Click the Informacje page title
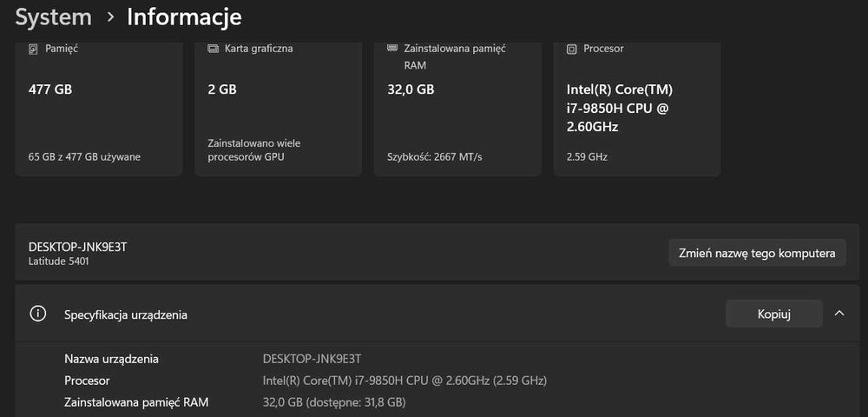The image size is (868, 417). point(184,17)
